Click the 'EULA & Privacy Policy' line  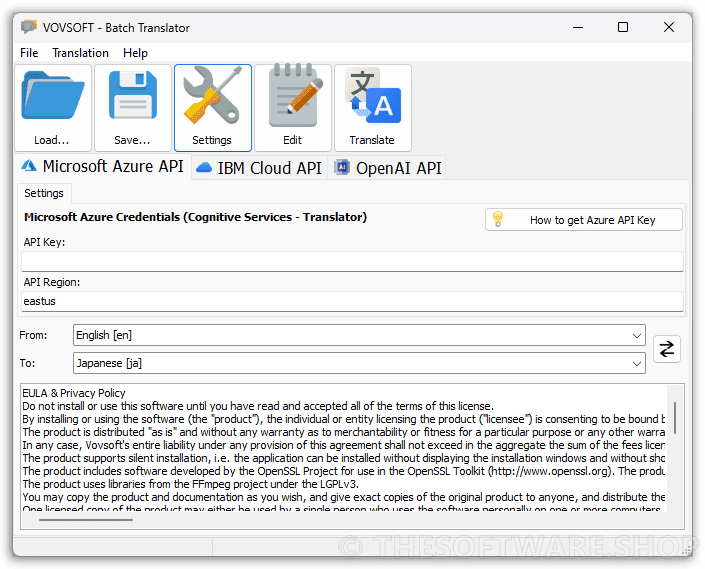tap(74, 393)
